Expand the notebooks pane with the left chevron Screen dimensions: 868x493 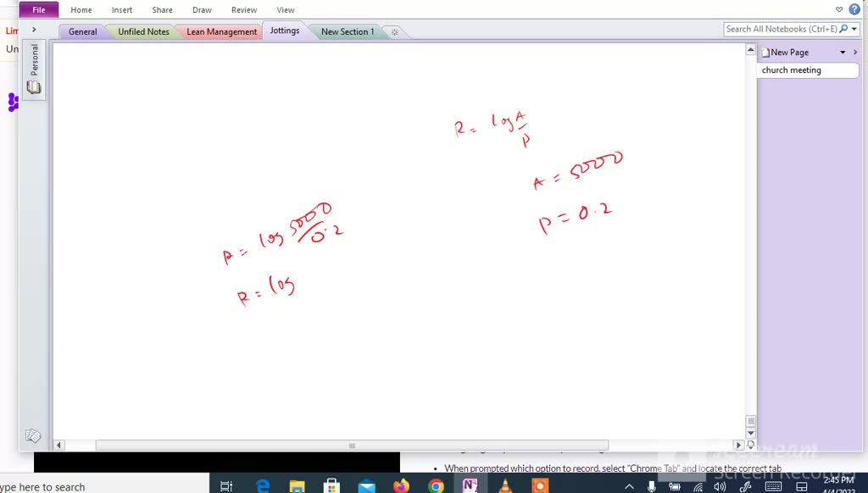pos(34,28)
